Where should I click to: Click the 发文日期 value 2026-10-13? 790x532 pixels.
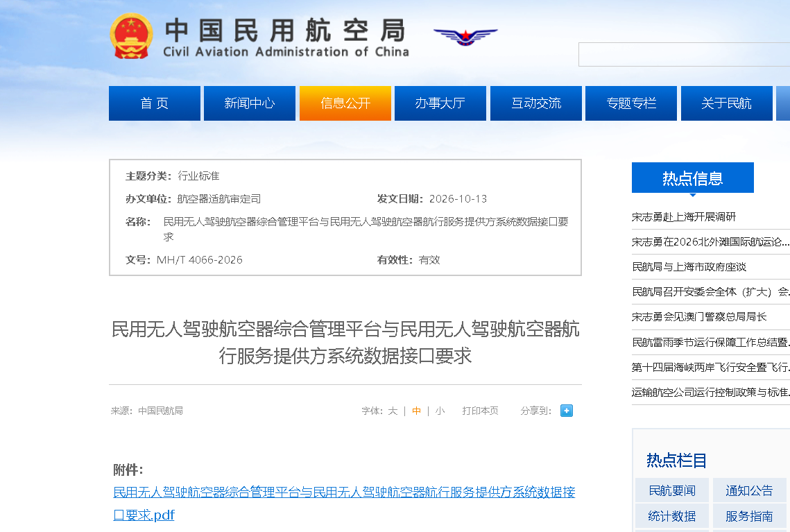pyautogui.click(x=458, y=199)
